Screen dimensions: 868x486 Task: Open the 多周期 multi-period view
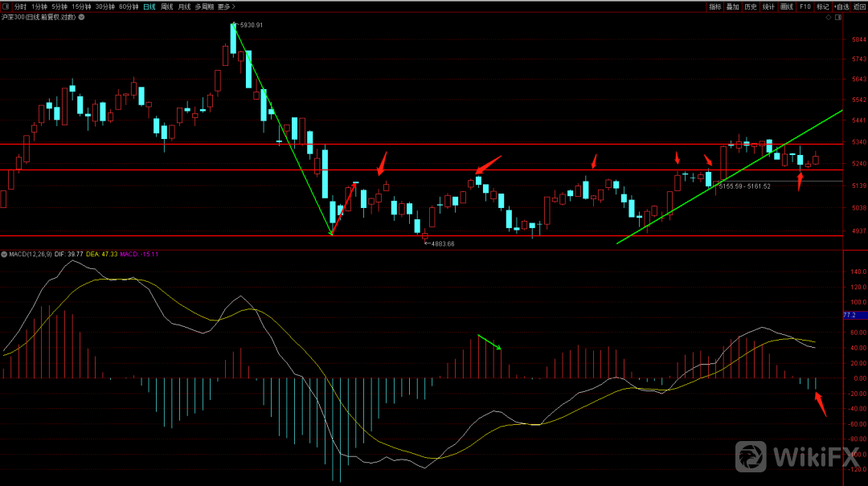[x=204, y=6]
